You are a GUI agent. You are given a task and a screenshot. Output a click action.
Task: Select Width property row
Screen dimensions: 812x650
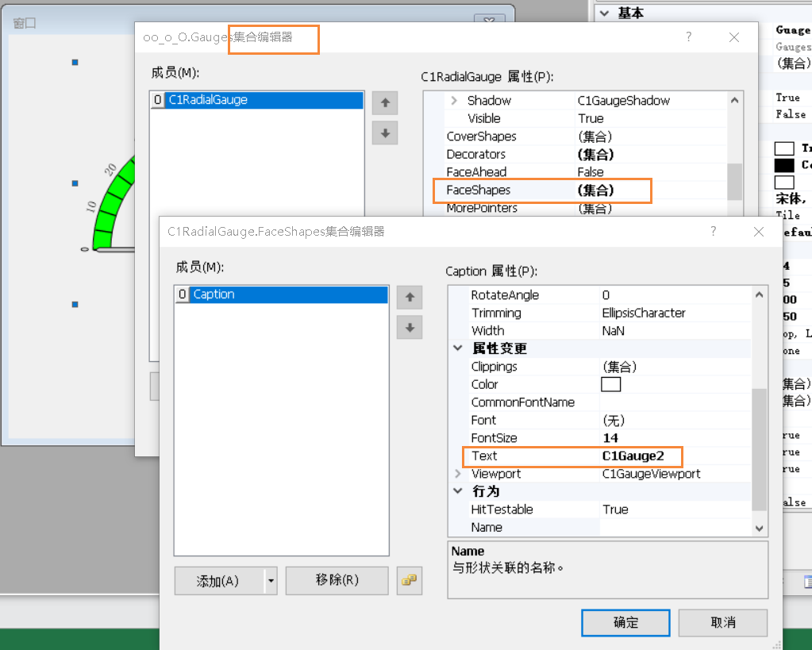pyautogui.click(x=610, y=331)
